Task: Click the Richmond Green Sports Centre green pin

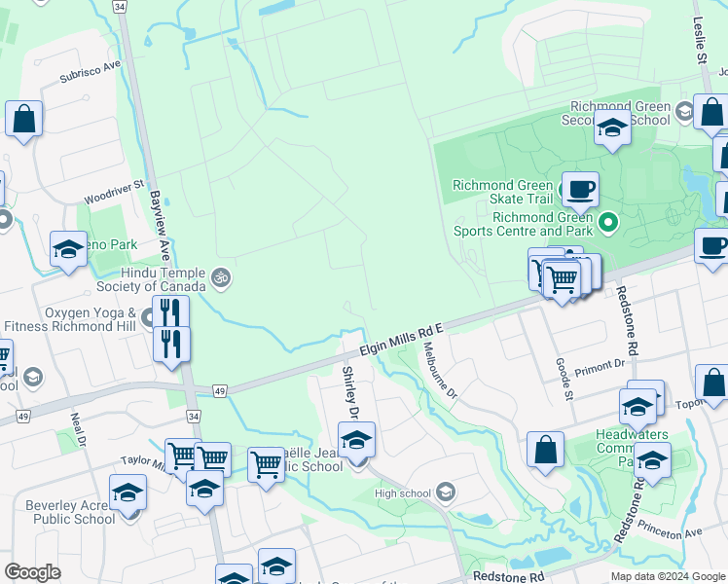Action: tap(607, 223)
